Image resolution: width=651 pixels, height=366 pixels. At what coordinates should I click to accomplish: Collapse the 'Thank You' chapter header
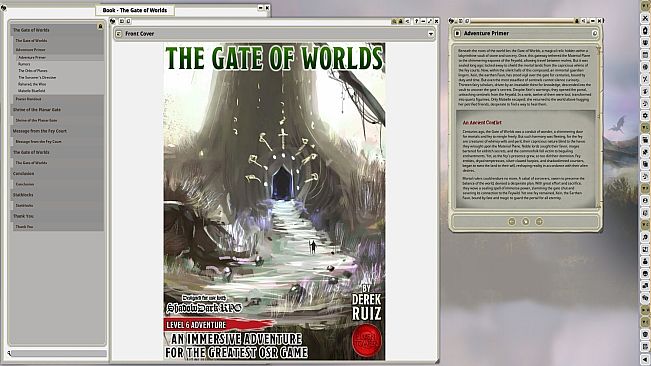[57, 216]
